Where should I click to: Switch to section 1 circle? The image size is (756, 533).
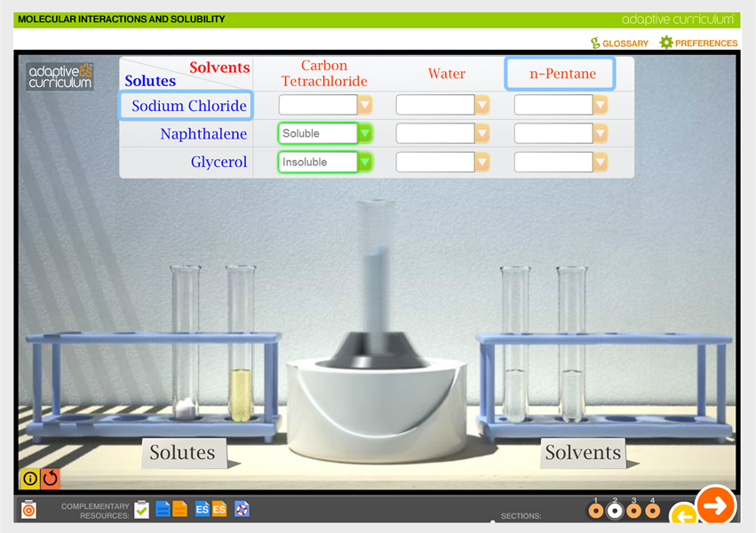pos(595,510)
